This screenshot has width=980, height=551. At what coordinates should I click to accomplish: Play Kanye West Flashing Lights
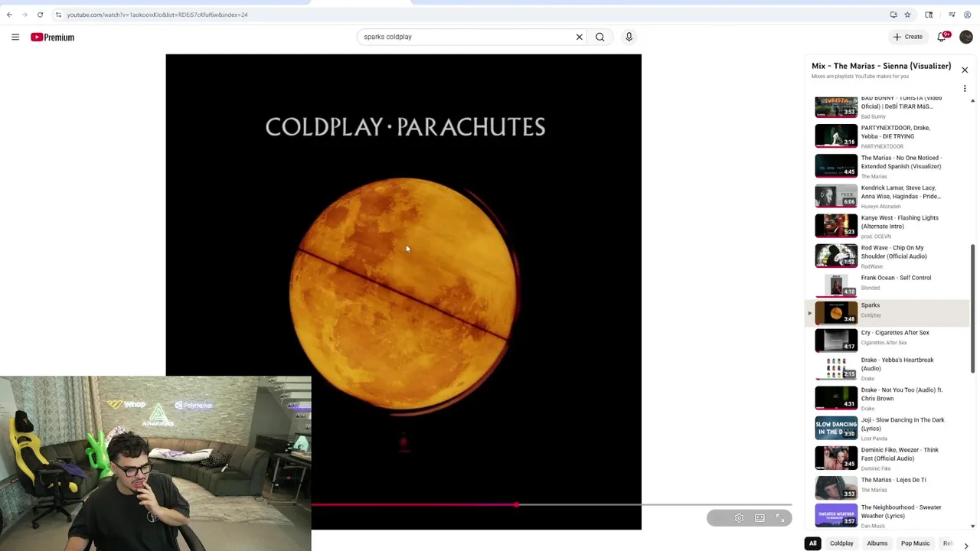(888, 226)
